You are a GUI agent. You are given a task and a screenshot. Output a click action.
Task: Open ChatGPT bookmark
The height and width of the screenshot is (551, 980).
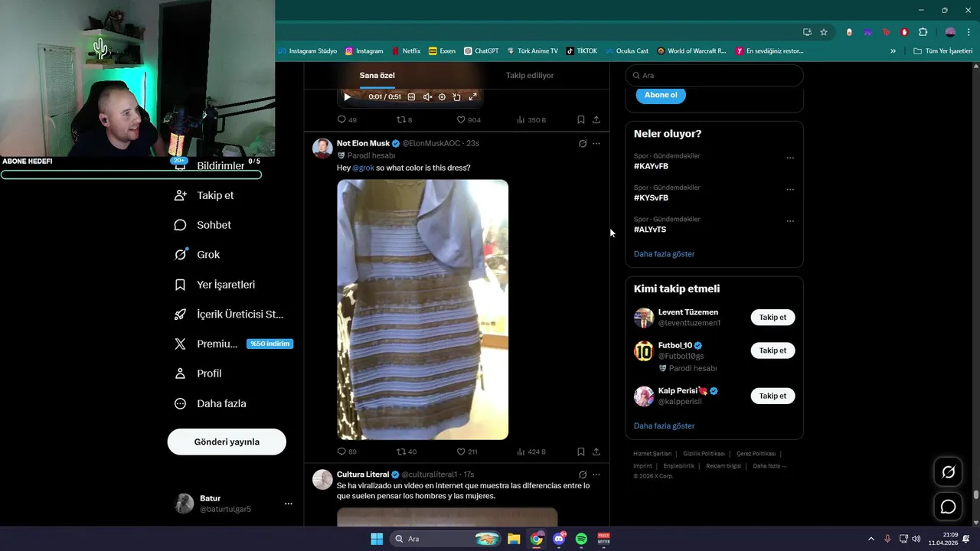point(481,51)
